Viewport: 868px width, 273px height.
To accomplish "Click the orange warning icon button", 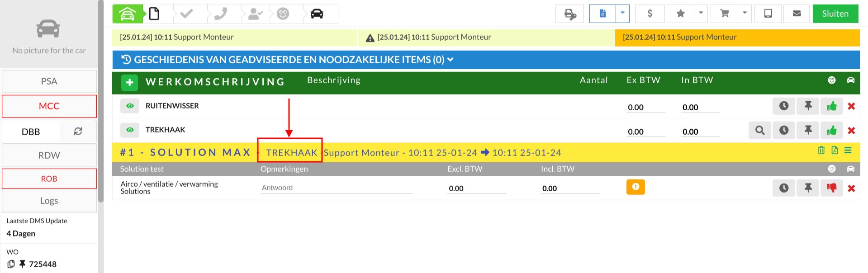I will pos(636,187).
